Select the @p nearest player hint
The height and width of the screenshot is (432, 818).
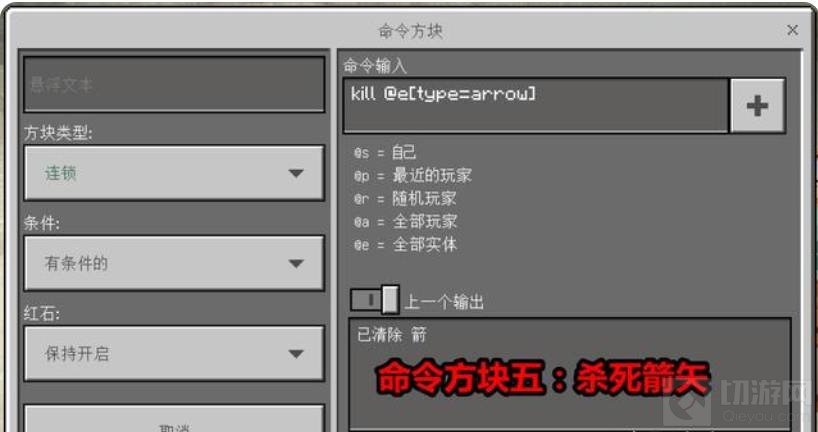413,175
